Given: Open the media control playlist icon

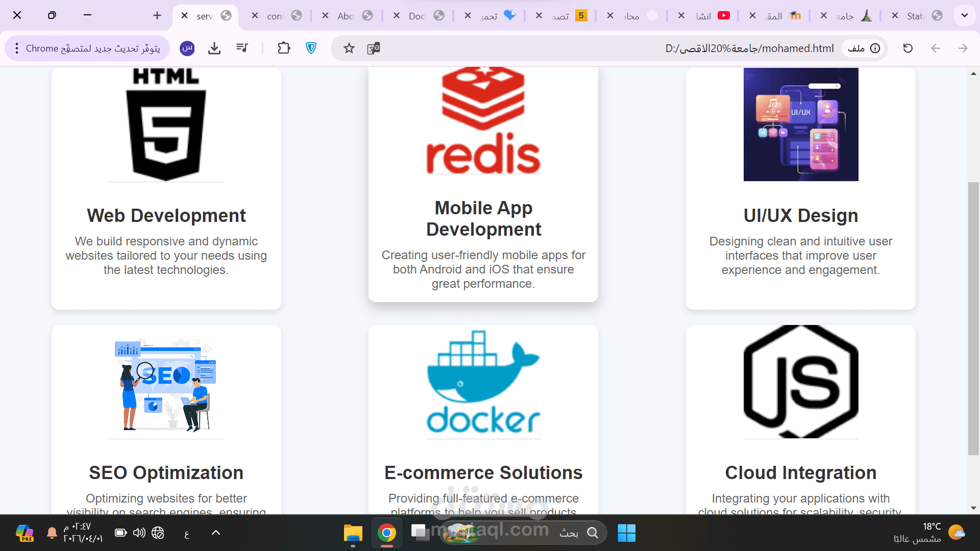Looking at the screenshot, I should point(242,48).
